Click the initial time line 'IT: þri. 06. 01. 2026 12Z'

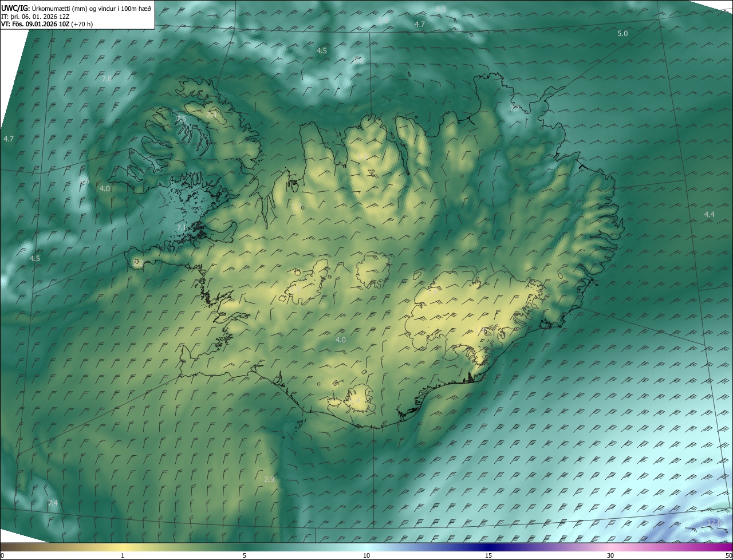pos(35,17)
